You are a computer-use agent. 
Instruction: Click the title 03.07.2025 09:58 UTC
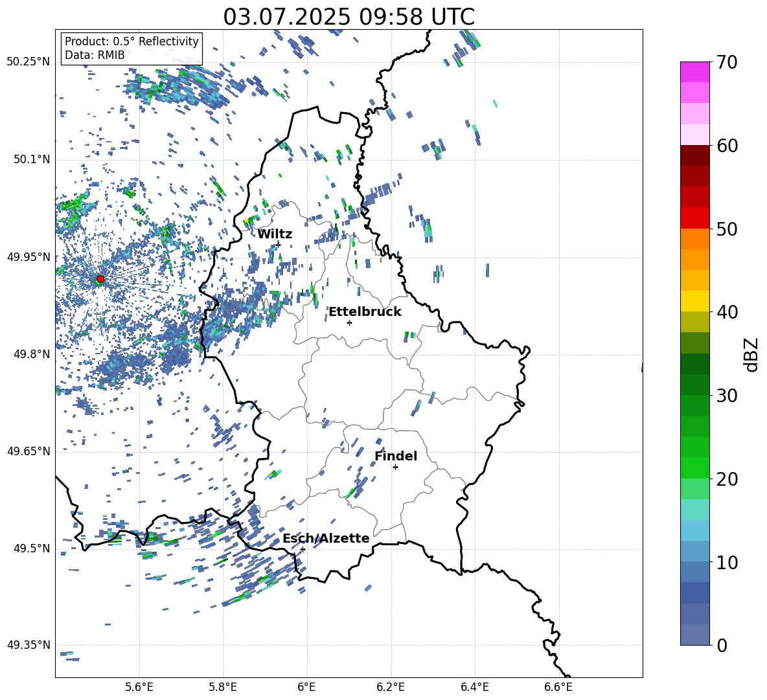[349, 17]
